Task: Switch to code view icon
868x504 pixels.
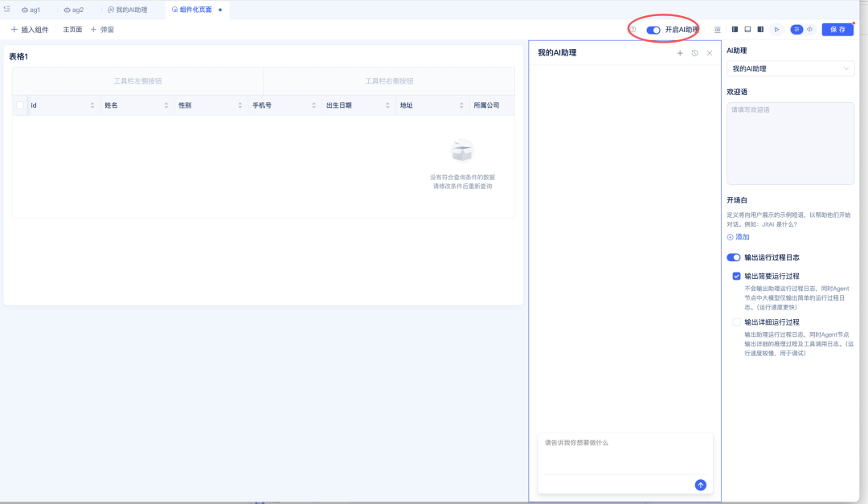Action: [809, 29]
